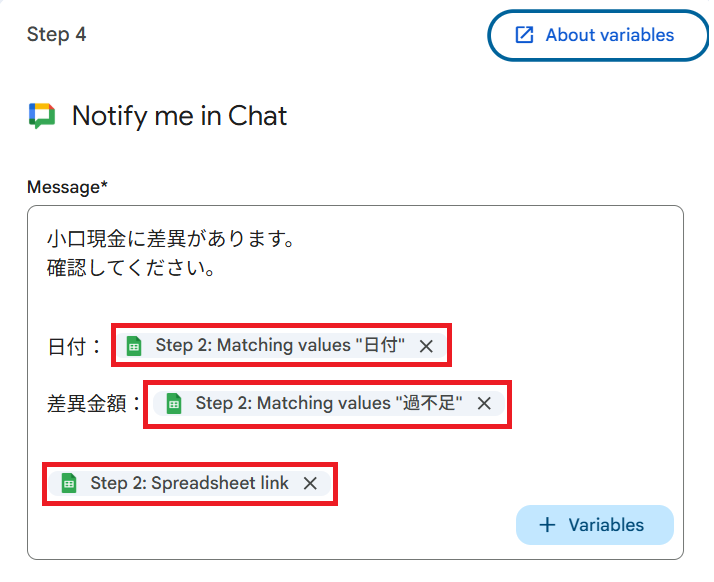
Task: Click the Notify me in Chat heading
Action: click(179, 116)
